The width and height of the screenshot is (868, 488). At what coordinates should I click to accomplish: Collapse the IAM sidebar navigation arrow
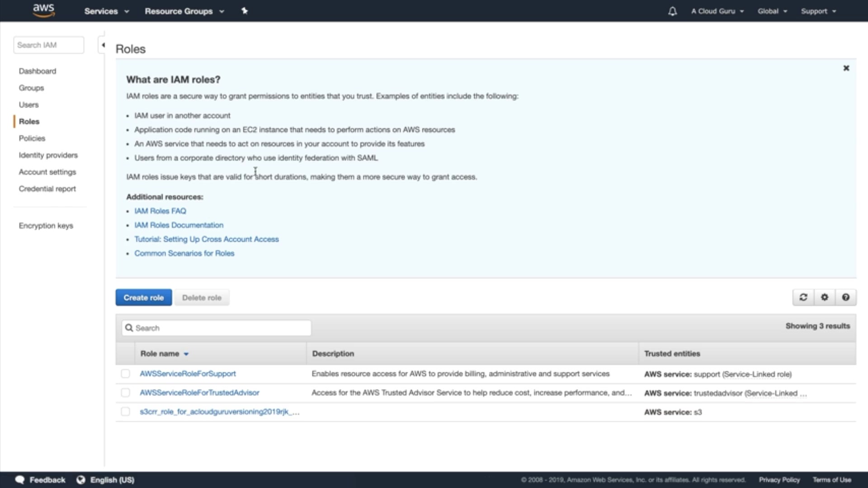point(103,45)
